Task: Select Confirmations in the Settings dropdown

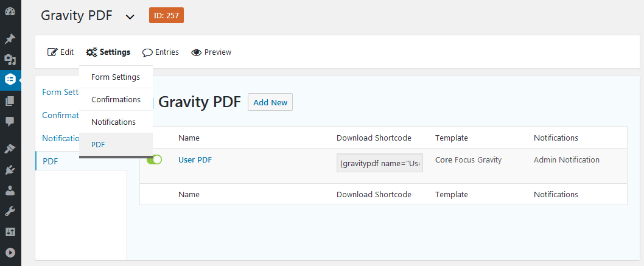Action: (x=116, y=99)
